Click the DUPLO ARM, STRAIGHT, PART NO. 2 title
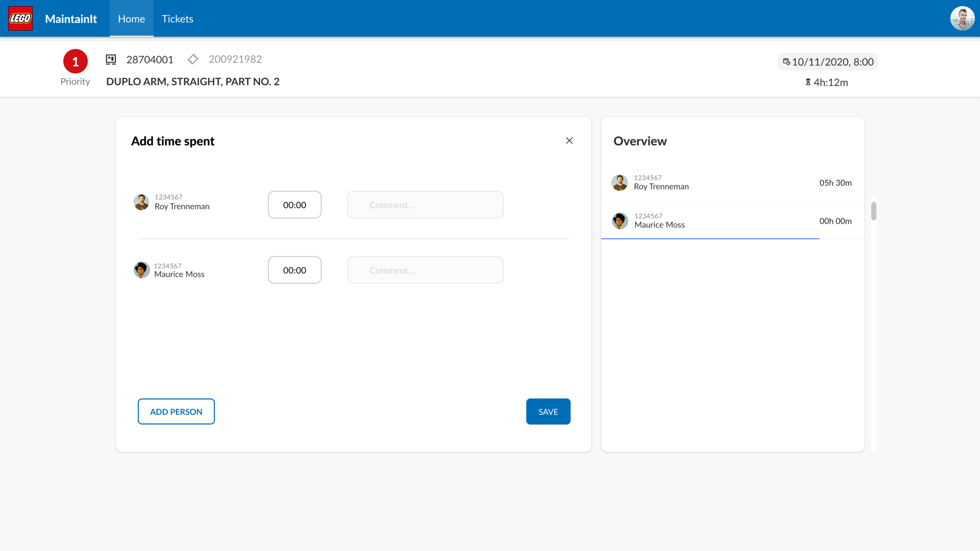The width and height of the screenshot is (980, 551). [193, 82]
